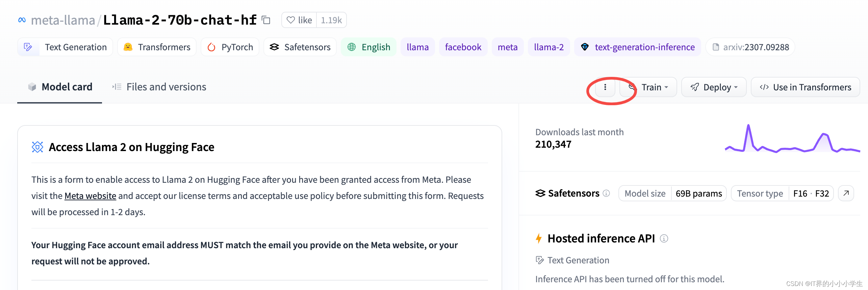Open the 1.19k likes count

click(331, 20)
